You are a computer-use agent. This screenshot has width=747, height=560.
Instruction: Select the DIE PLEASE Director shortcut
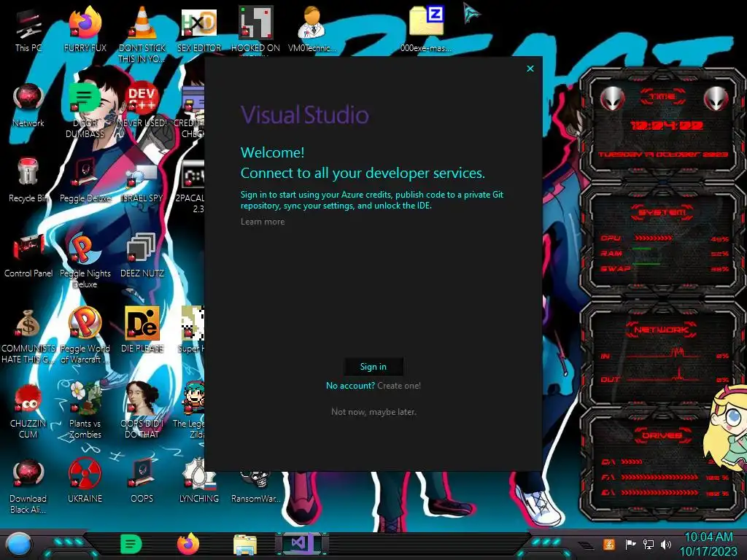[142, 330]
